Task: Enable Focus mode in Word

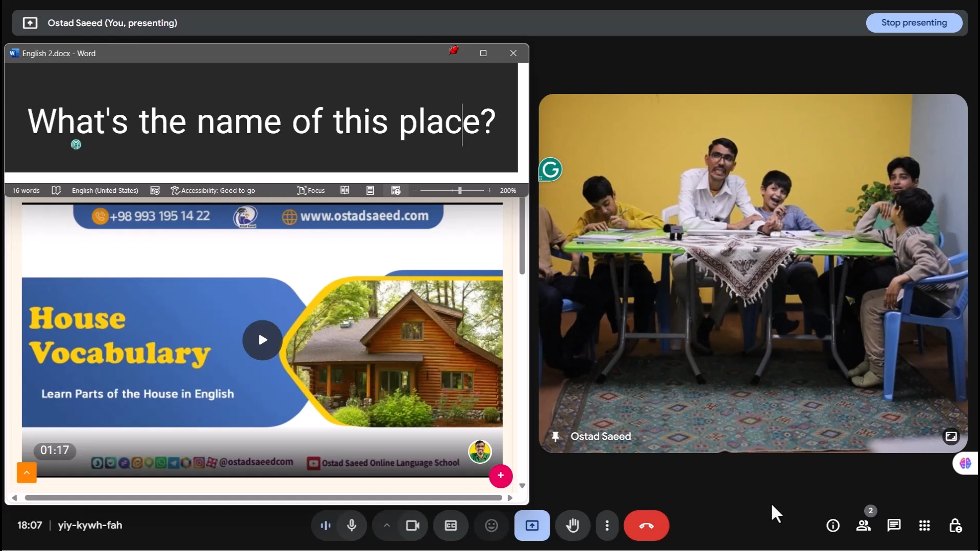Action: (311, 190)
